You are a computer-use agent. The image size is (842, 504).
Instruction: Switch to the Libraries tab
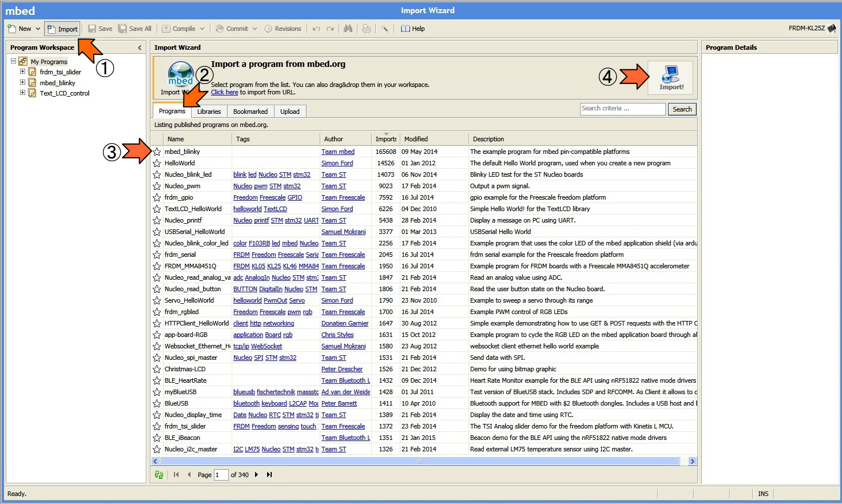pos(209,112)
